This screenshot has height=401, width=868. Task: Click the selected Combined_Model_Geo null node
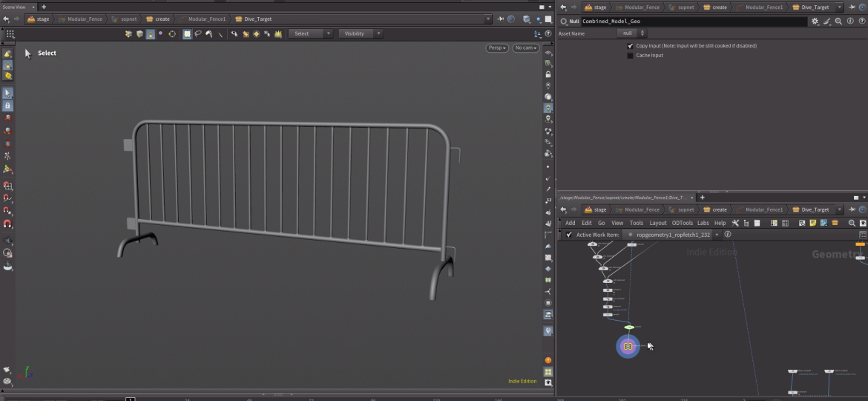point(628,346)
